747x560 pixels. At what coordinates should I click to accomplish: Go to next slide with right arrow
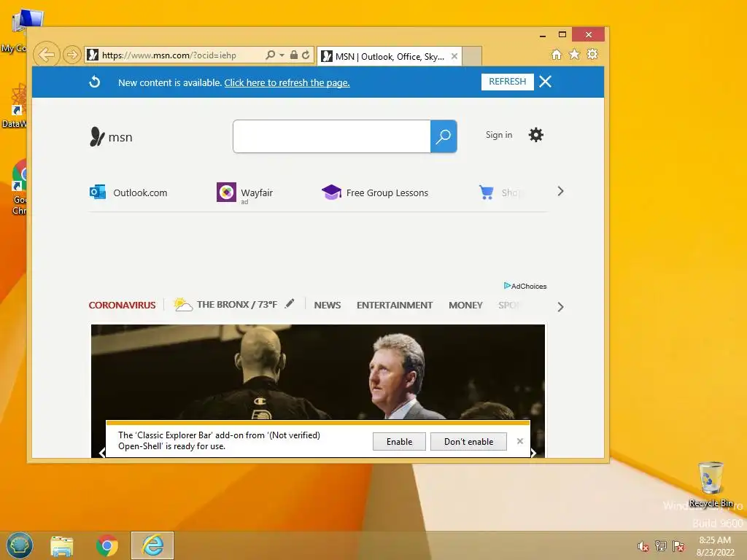[533, 452]
